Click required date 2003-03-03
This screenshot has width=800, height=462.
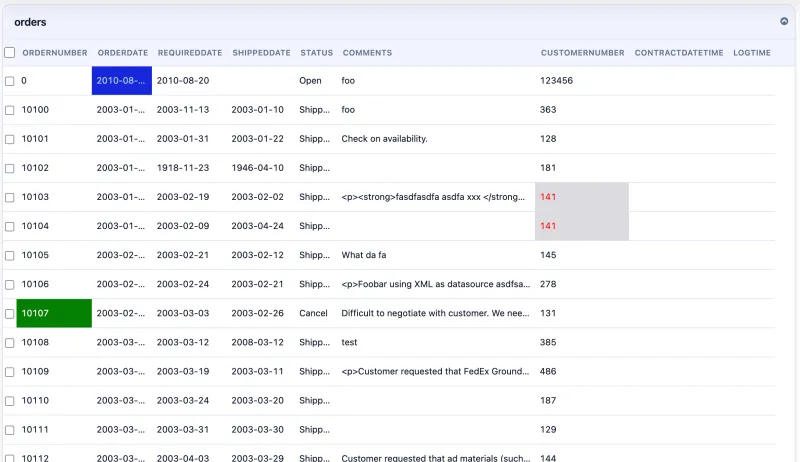click(183, 313)
